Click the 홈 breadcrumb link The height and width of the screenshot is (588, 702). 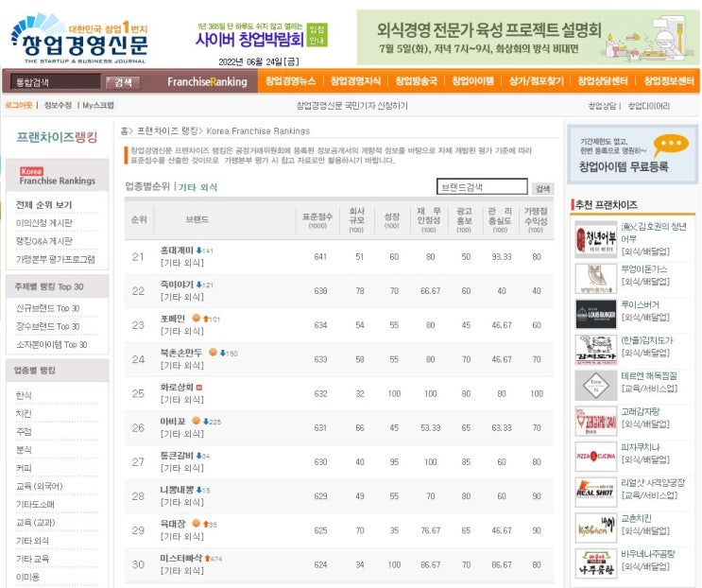coord(124,130)
